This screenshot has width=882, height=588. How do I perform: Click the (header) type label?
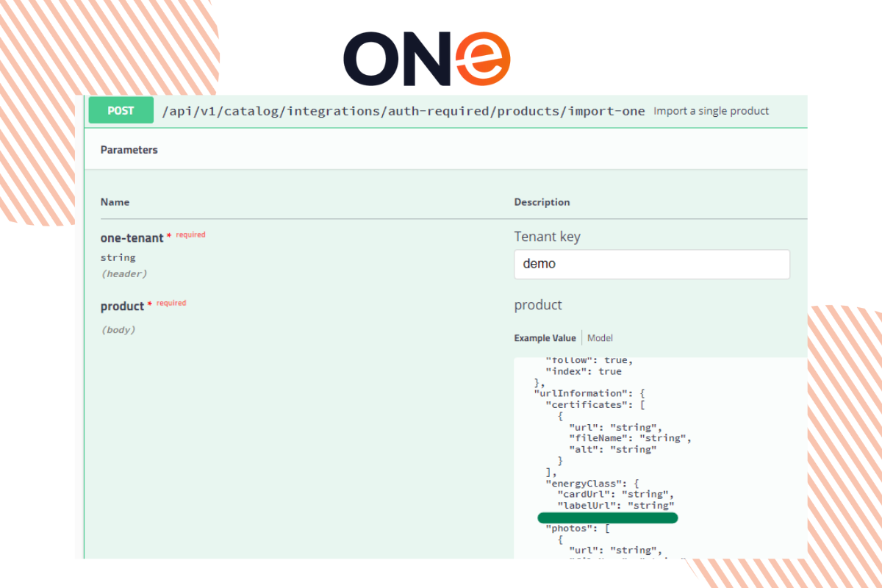124,273
